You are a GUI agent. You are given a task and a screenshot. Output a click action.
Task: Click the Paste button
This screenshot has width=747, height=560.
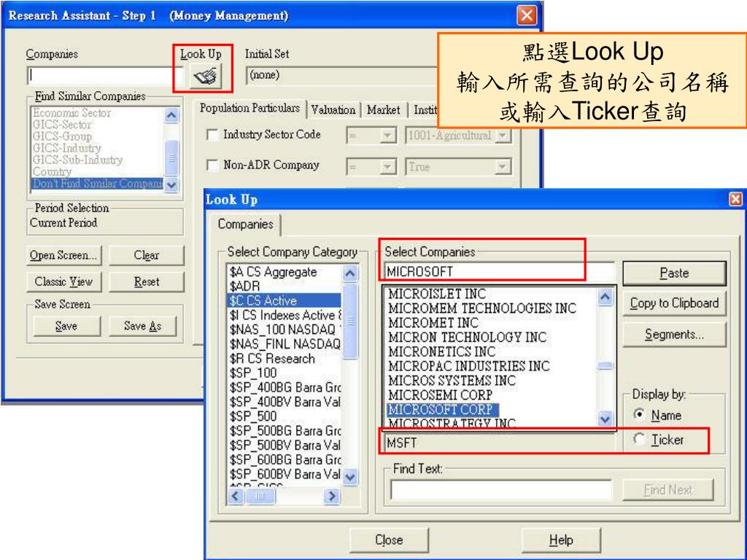click(x=674, y=273)
